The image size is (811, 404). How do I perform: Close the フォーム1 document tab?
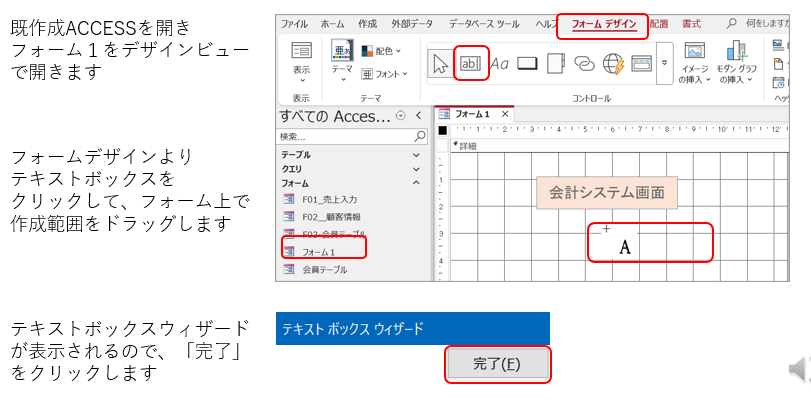point(505,114)
